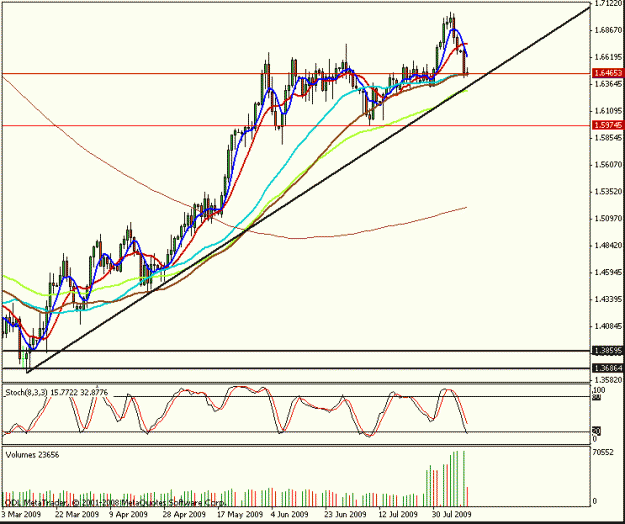Click the 3 Mar 2009 date label
This screenshot has width=625, height=524.
[21, 514]
